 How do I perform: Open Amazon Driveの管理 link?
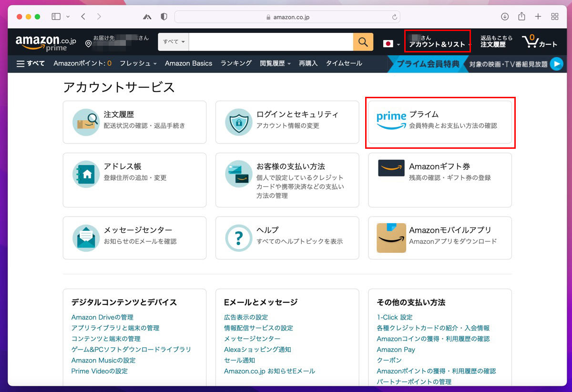[x=102, y=317]
